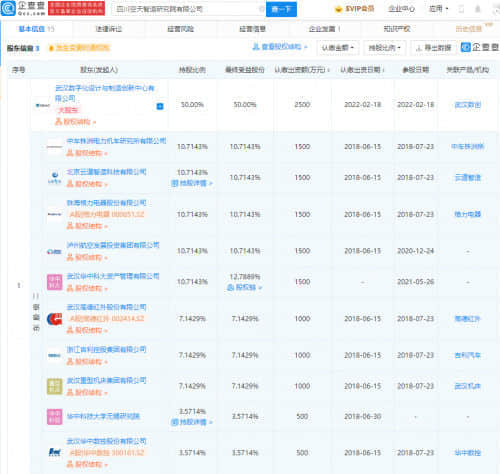Switch to the 经营信息 tab
This screenshot has height=474, width=500.
252,29
